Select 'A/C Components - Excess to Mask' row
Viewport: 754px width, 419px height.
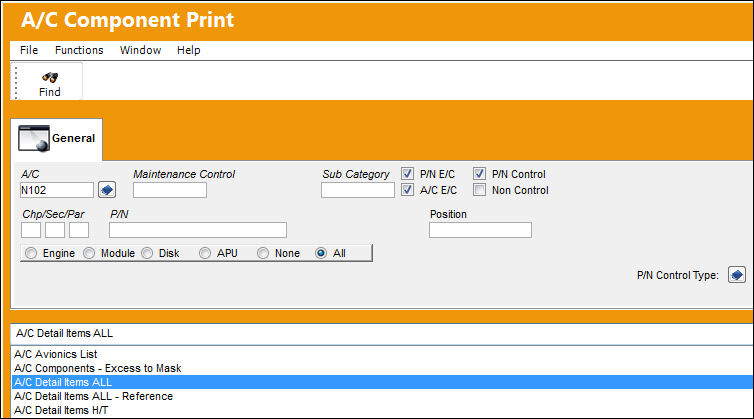pos(382,368)
